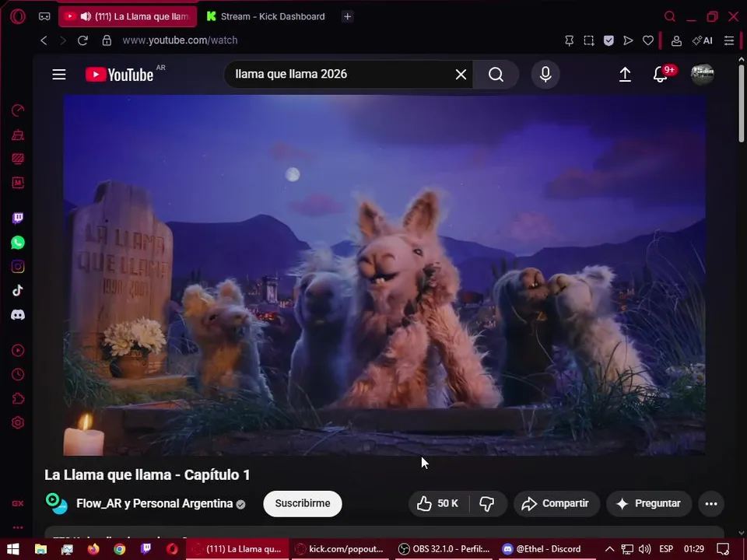
Task: Open ad blocker shield settings
Action: coord(608,40)
